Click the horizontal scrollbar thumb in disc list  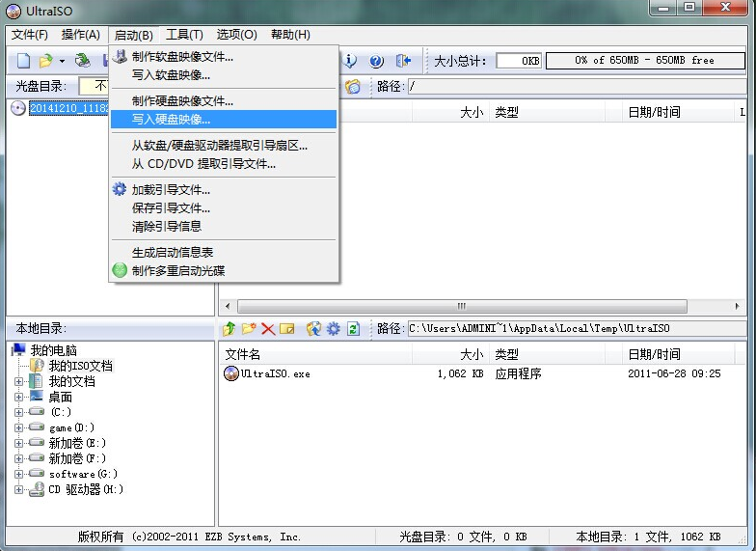coord(462,307)
